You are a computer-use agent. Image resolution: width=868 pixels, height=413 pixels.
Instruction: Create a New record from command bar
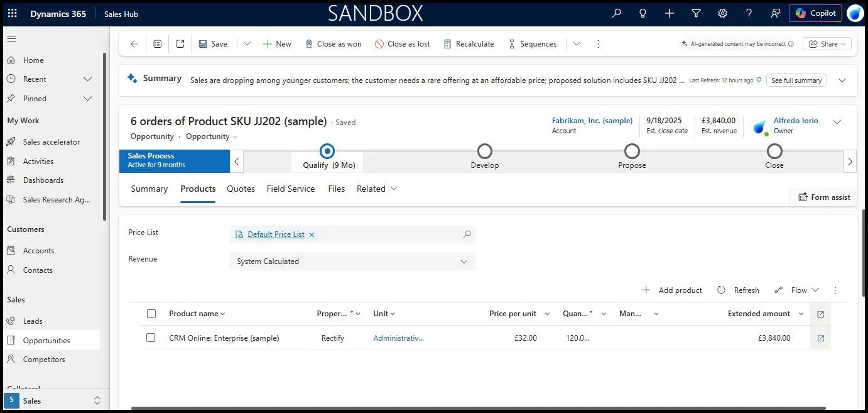[x=277, y=44]
